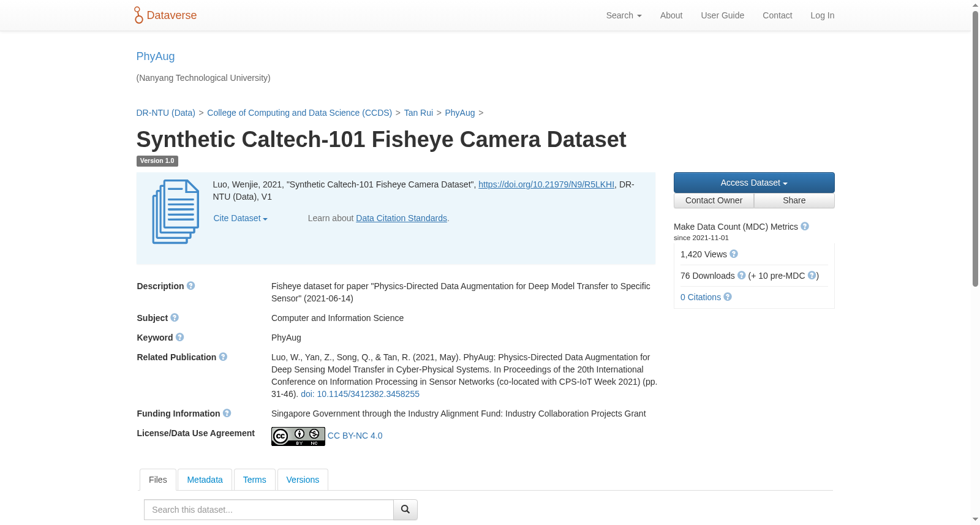Open the Tan Rui breadcrumb link

(418, 113)
